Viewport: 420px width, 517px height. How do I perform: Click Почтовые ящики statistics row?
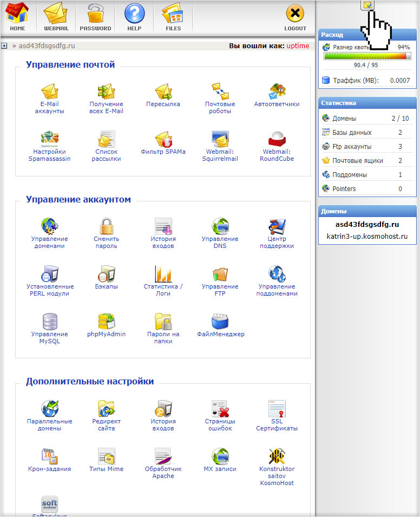pyautogui.click(x=366, y=161)
